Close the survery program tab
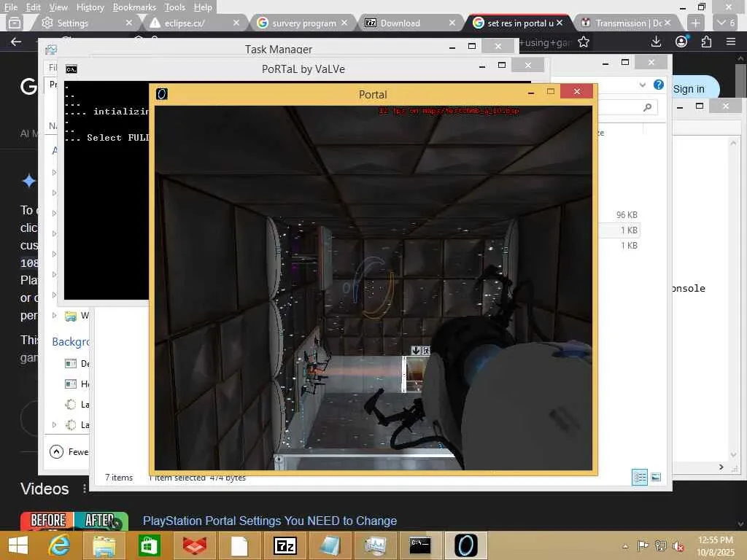 (344, 23)
